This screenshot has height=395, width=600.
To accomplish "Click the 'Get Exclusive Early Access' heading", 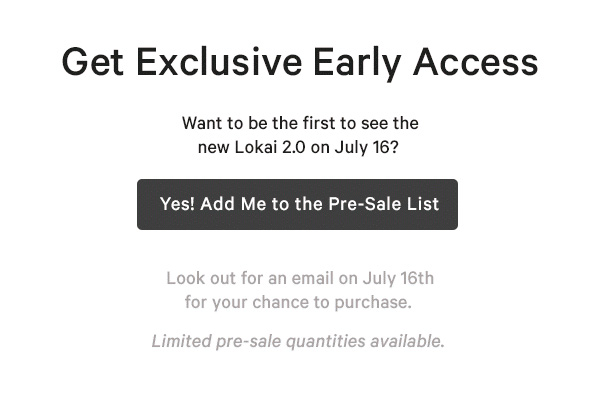I will click(300, 63).
